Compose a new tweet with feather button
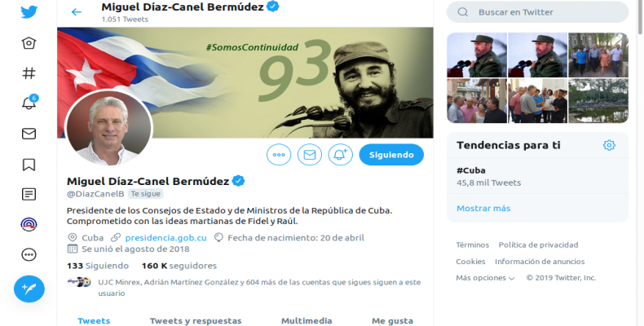The image size is (644, 326). pos(29,289)
